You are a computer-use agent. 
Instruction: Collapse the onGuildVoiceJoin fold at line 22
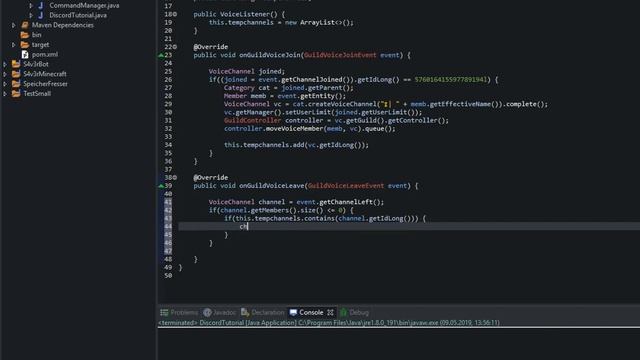click(175, 47)
